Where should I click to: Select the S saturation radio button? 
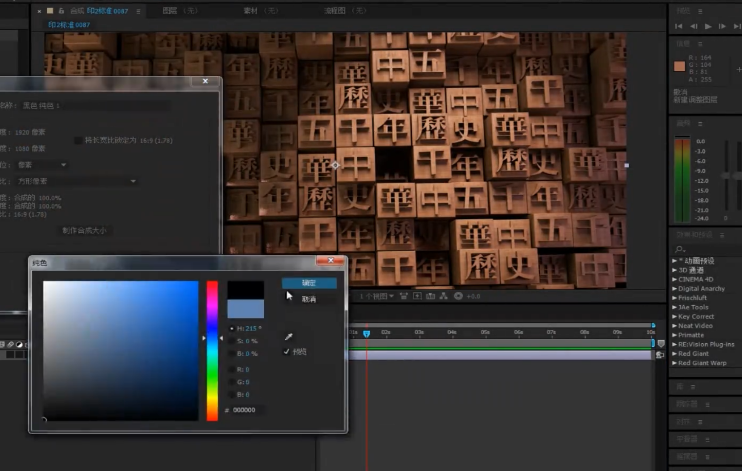click(x=231, y=341)
